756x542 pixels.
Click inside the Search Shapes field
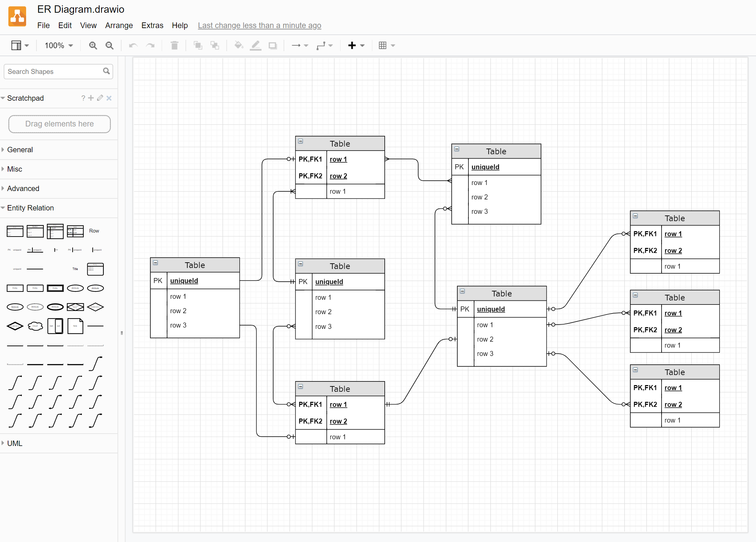coord(50,71)
